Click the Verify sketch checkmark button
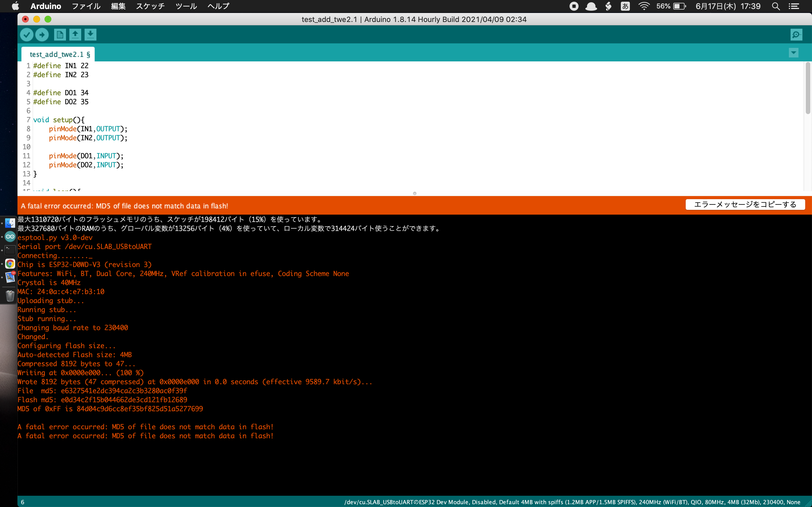Image resolution: width=812 pixels, height=507 pixels. point(27,35)
